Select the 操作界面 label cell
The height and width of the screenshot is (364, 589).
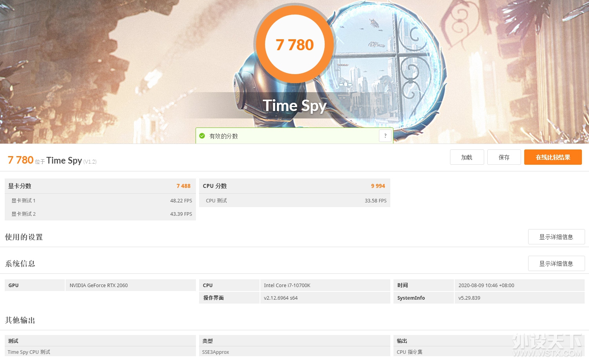[229, 298]
